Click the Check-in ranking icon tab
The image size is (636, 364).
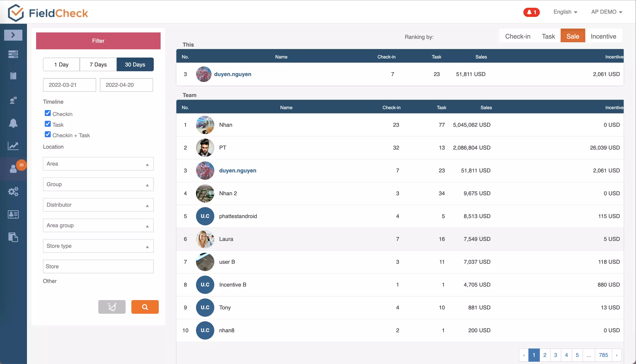(518, 37)
